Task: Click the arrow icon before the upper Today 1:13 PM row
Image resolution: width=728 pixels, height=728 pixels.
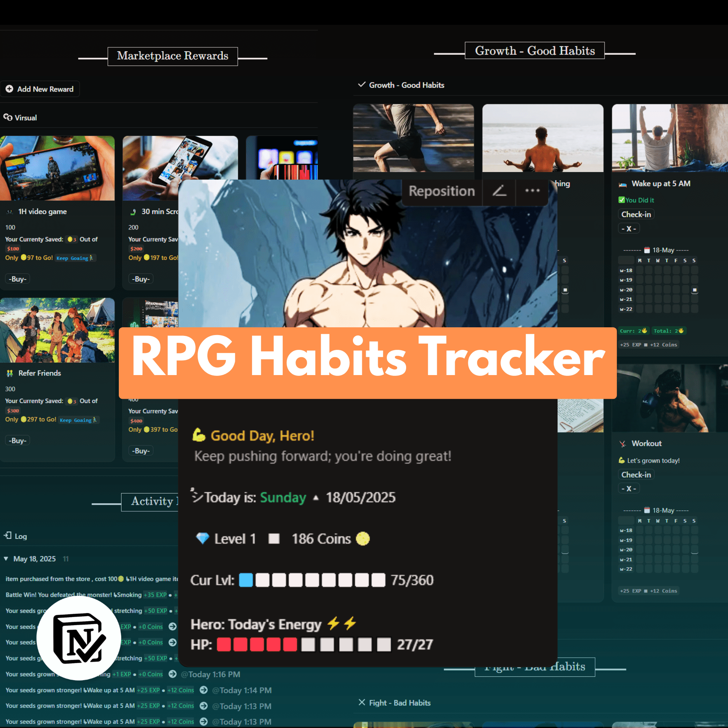Action: click(203, 706)
